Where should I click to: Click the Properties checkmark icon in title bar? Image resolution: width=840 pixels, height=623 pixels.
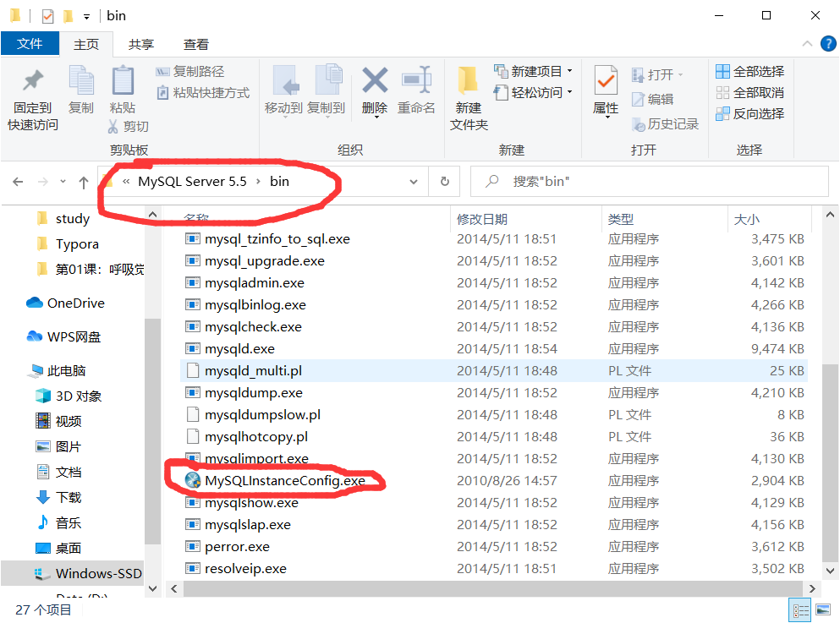click(x=47, y=17)
